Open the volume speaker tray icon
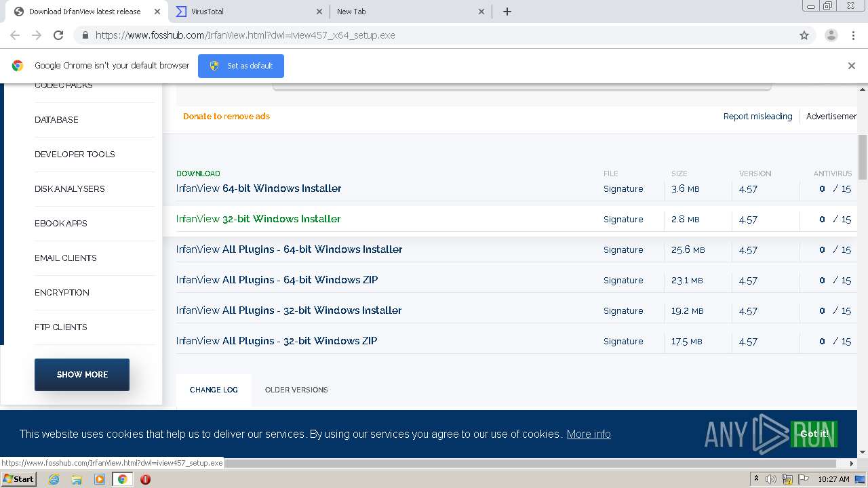The image size is (868, 488). (771, 479)
